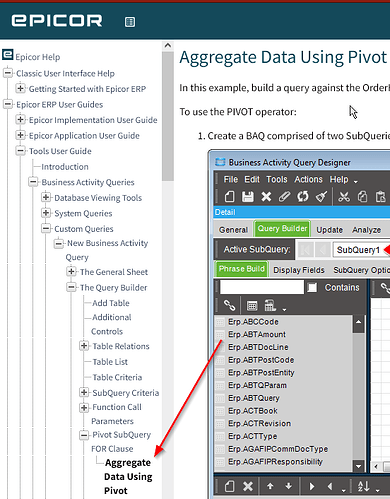
Task: Switch to the Query Builder tab
Action: pyautogui.click(x=282, y=229)
